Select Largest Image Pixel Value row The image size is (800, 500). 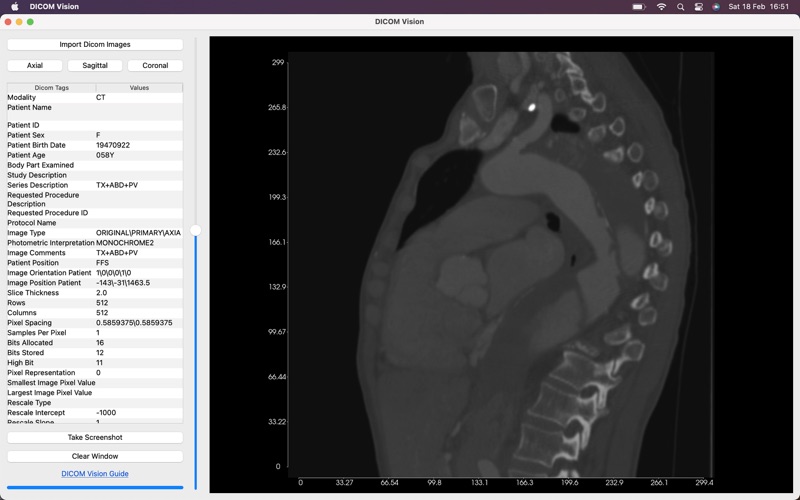point(95,393)
